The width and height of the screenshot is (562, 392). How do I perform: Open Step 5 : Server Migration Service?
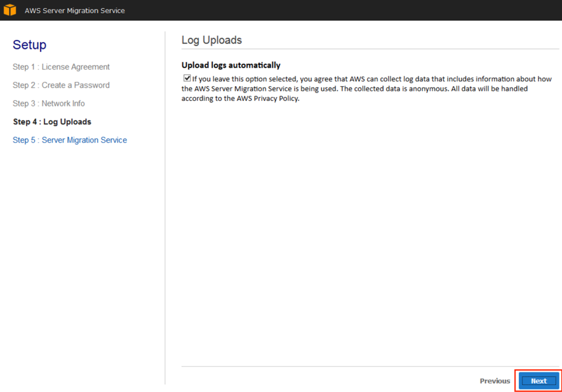(70, 140)
